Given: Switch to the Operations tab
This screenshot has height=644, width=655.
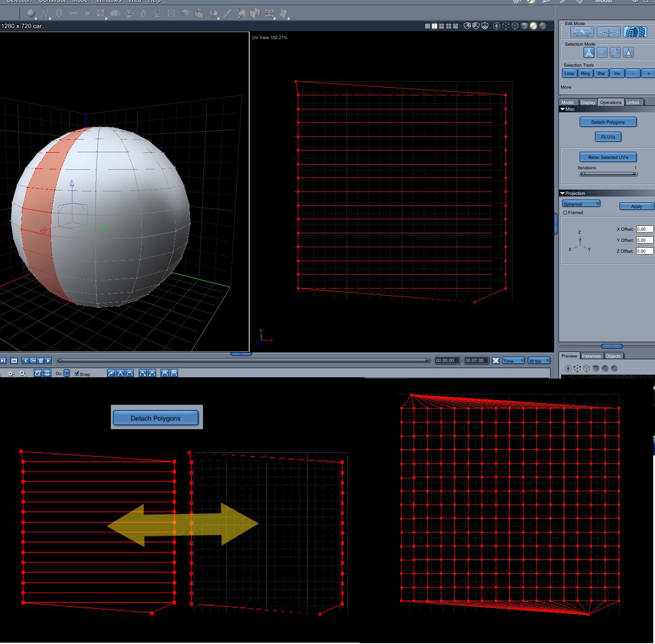Looking at the screenshot, I should (611, 102).
